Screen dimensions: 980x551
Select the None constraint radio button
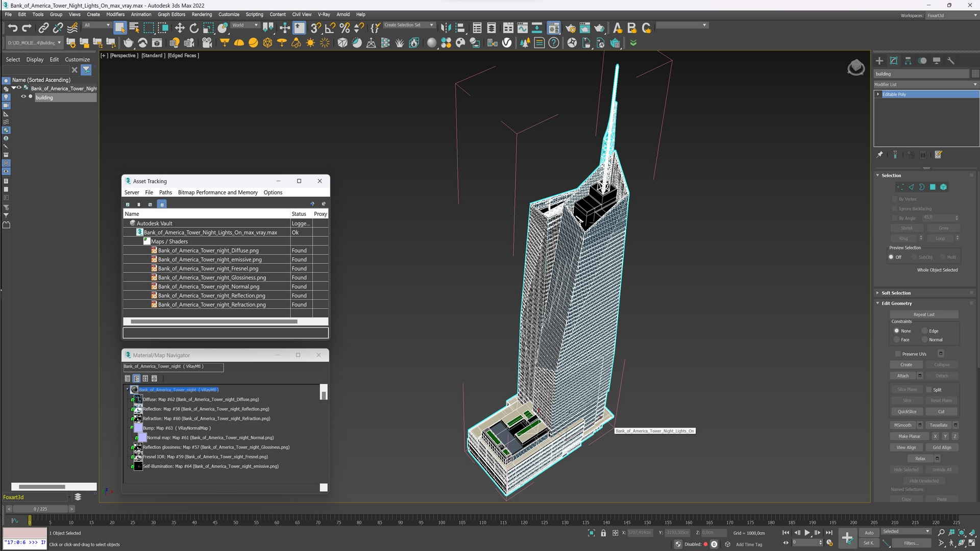point(896,331)
